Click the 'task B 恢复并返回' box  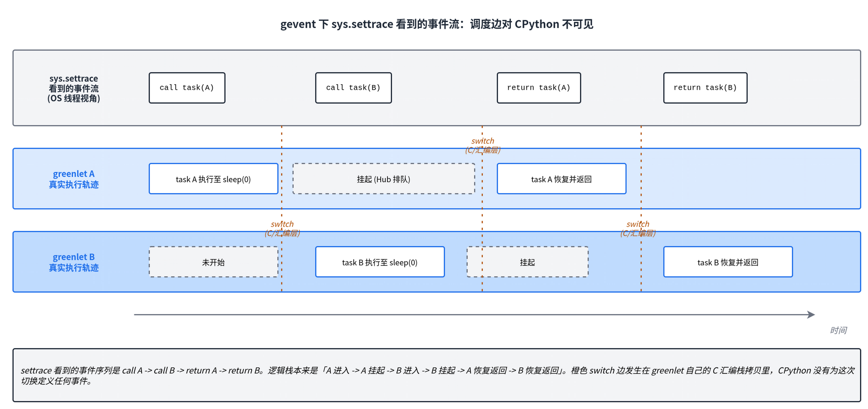pyautogui.click(x=728, y=262)
